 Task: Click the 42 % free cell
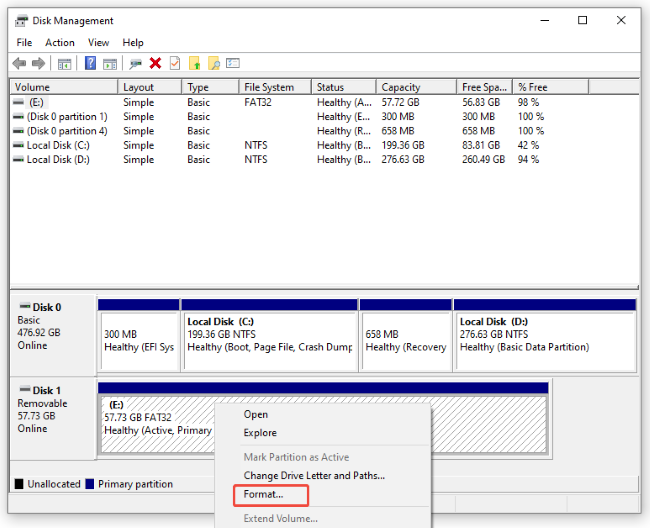528,145
